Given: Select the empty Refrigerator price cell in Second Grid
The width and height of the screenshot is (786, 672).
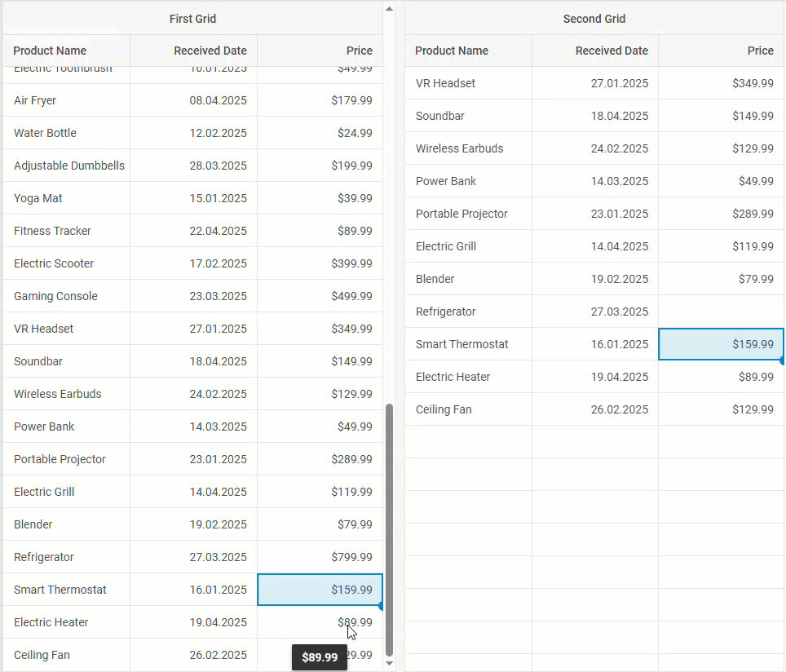Looking at the screenshot, I should [x=721, y=312].
